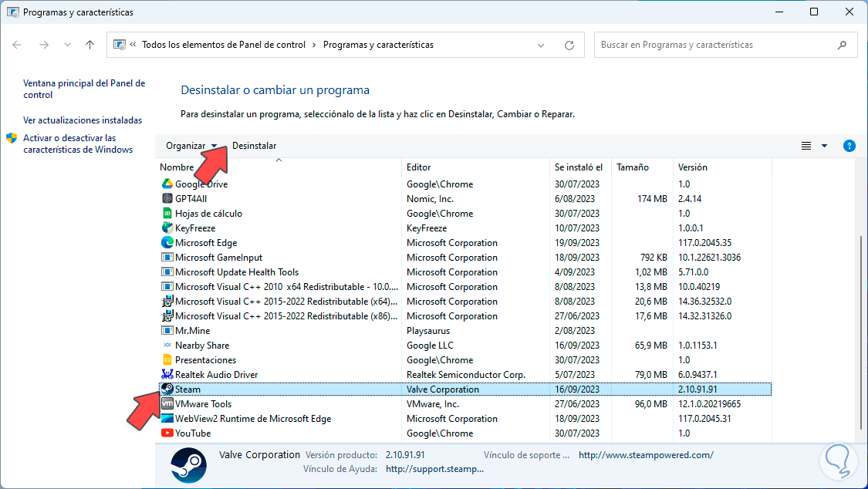Expand the view options dropdown arrow

tap(824, 146)
